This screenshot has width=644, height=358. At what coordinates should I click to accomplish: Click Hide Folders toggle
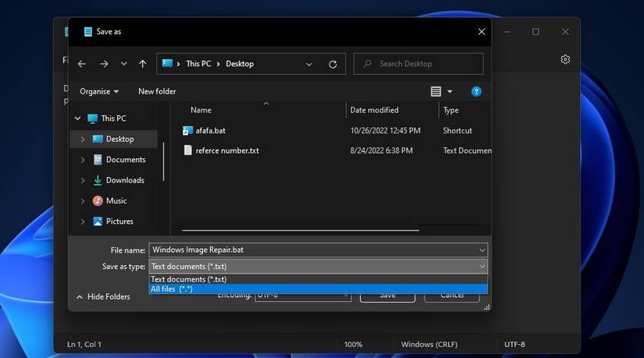(x=104, y=296)
